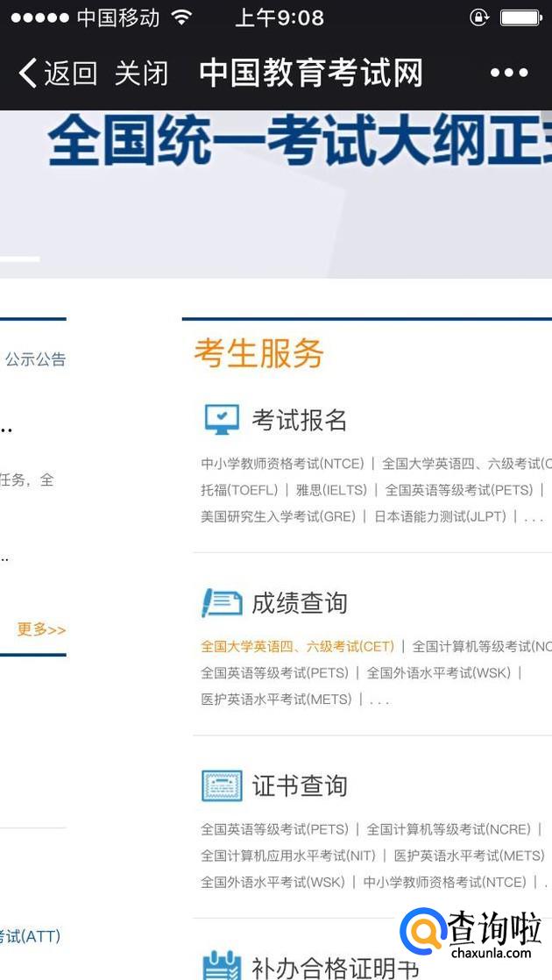Register for 全国大学英语四、六级考试 under 考试报名
Image resolution: width=552 pixels, height=980 pixels.
click(x=466, y=464)
